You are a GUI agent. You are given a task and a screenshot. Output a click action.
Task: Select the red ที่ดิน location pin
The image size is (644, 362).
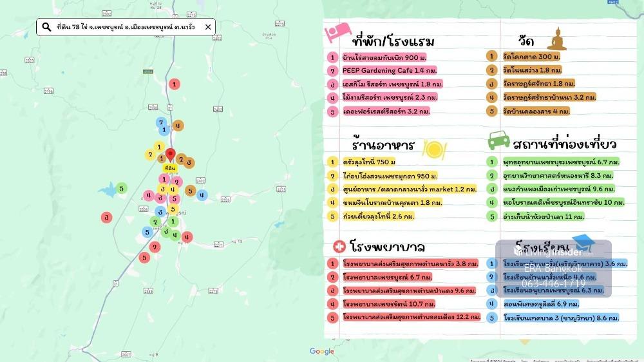171,155
